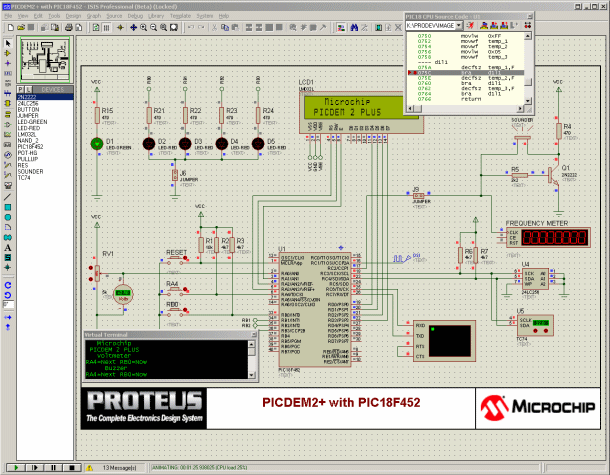Select the Bus mode tool
The width and height of the screenshot is (610, 475).
click(x=8, y=93)
